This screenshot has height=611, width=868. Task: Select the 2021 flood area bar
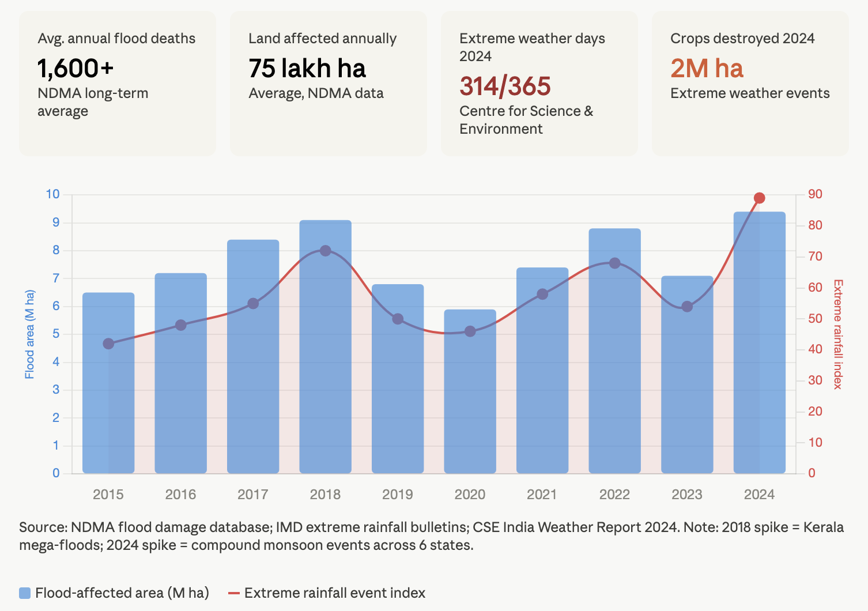point(542,392)
